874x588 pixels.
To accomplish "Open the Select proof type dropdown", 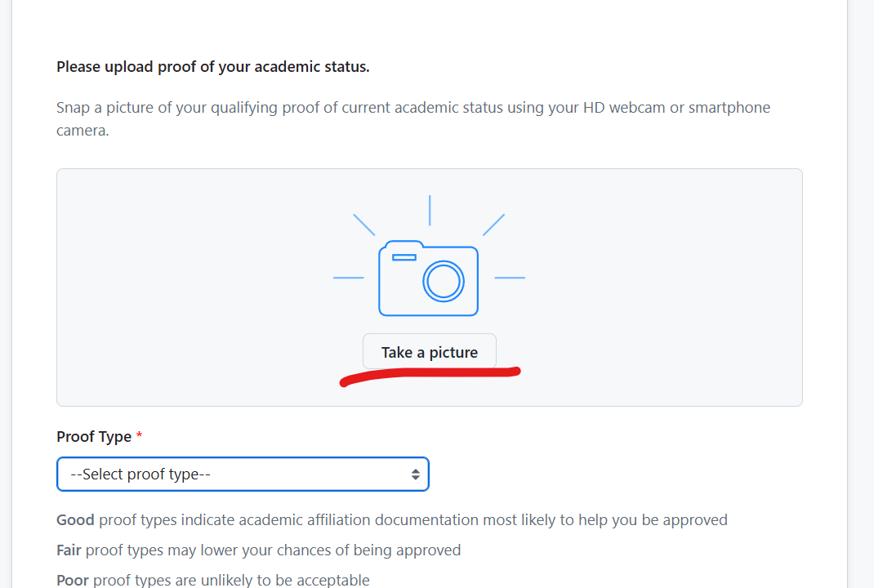I will [243, 474].
